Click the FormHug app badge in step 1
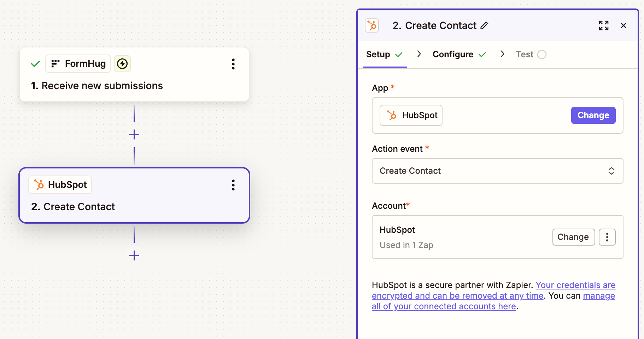 click(x=78, y=64)
